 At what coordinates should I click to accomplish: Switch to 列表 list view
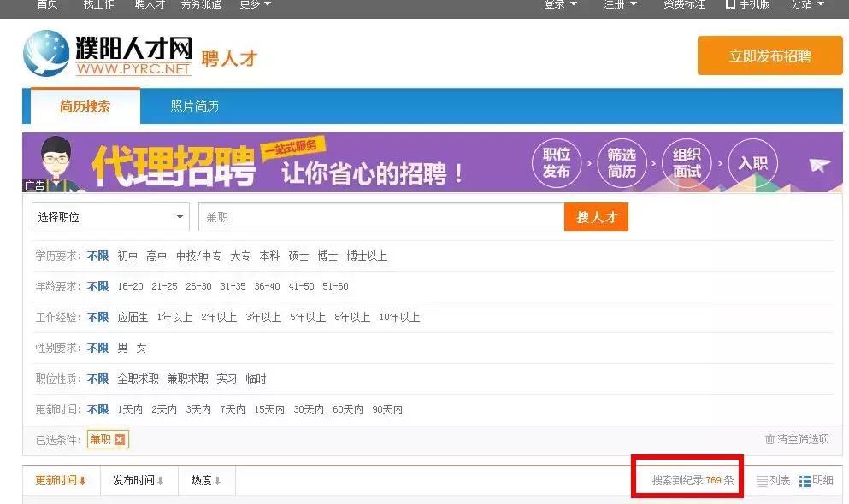coord(772,480)
